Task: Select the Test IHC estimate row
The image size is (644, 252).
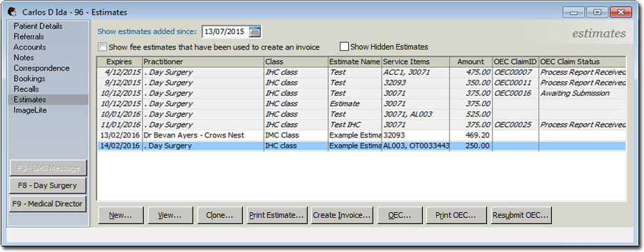Action: point(361,124)
